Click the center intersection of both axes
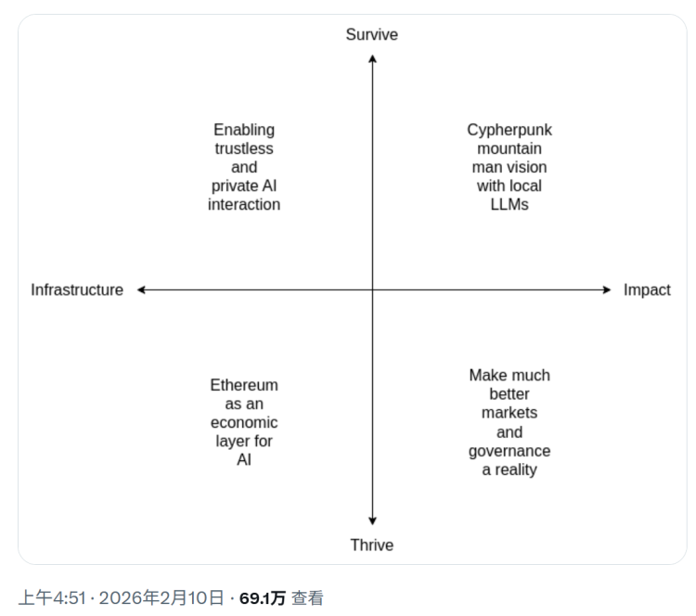 point(372,289)
